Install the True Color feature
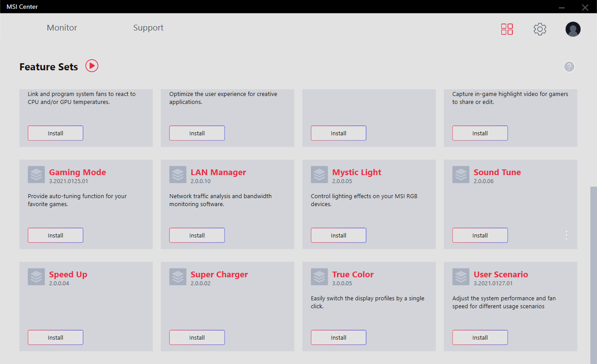 pos(339,337)
